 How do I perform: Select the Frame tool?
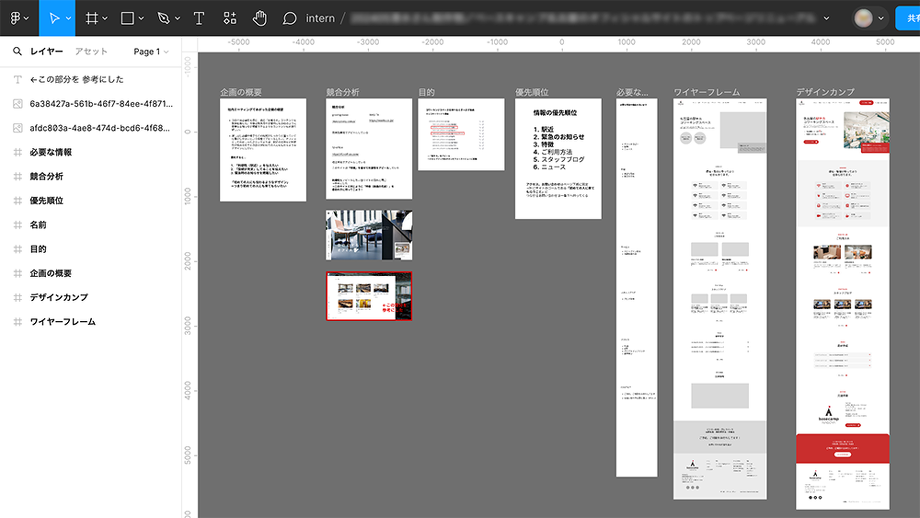coord(91,18)
